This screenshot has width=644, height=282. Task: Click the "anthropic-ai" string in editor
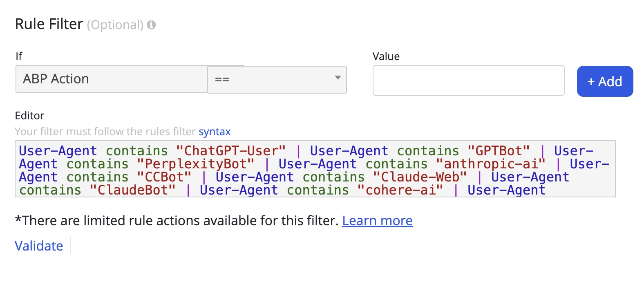[x=490, y=164]
